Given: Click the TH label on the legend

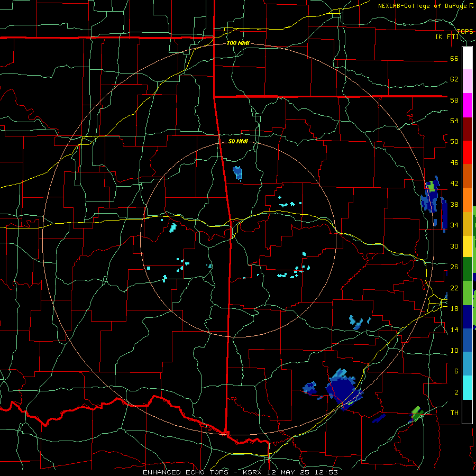Looking at the screenshot, I should click(454, 413).
